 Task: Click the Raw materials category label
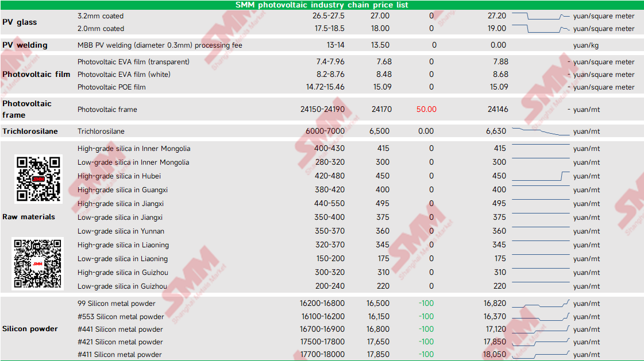tap(29, 216)
